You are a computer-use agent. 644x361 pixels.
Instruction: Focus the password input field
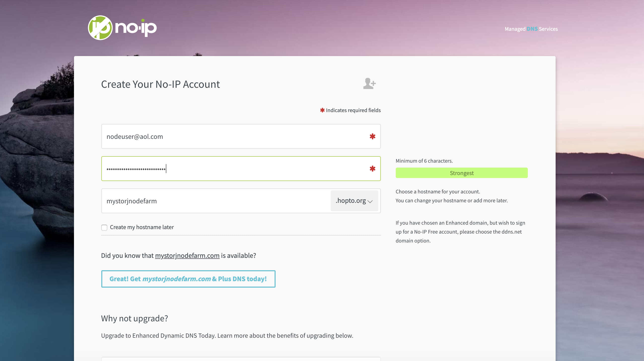tap(241, 169)
